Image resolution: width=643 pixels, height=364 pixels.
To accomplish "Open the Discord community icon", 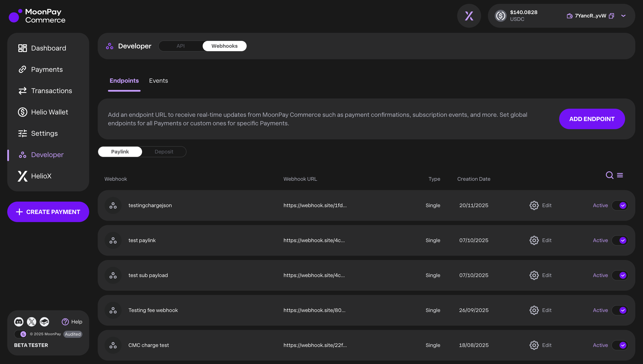I will pyautogui.click(x=19, y=322).
